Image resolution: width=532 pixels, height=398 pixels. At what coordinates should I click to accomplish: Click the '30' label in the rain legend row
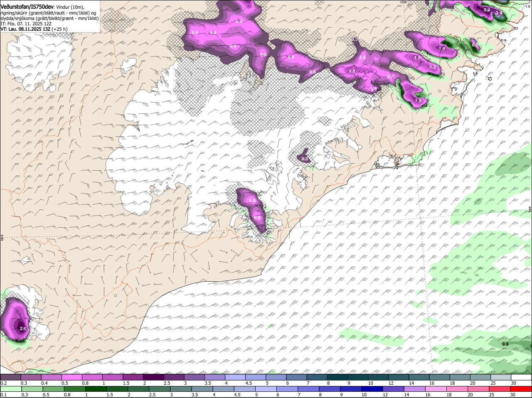(514, 395)
